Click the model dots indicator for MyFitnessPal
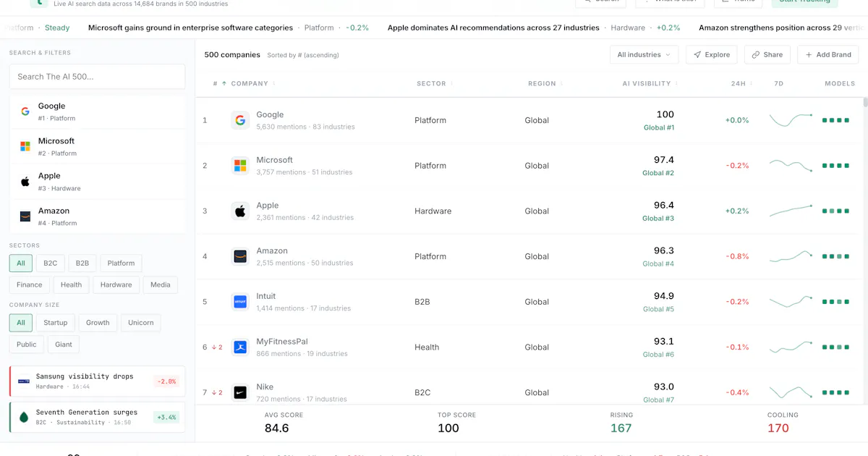This screenshot has width=868, height=456. [835, 347]
